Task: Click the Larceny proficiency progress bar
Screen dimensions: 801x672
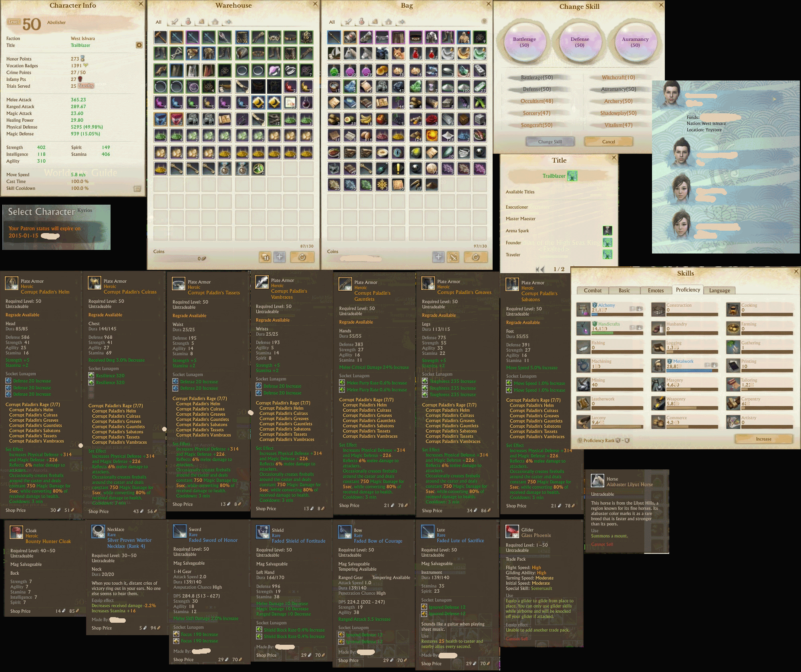Action: coord(617,427)
